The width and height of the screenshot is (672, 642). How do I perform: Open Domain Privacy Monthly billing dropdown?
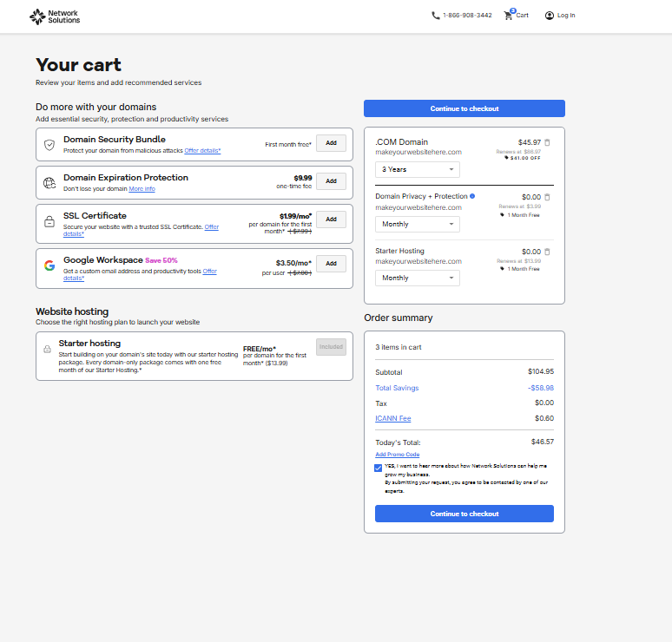[418, 225]
